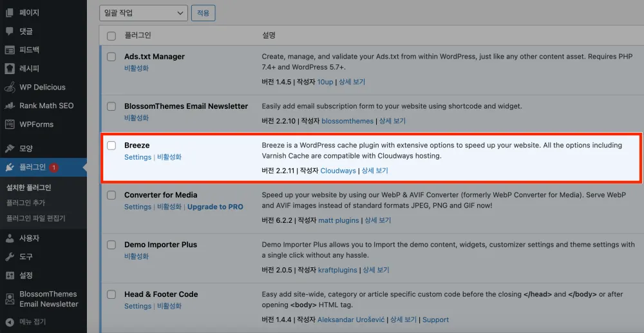The width and height of the screenshot is (644, 333).
Task: Click the Settings (설정) sliders icon
Action: (10, 276)
